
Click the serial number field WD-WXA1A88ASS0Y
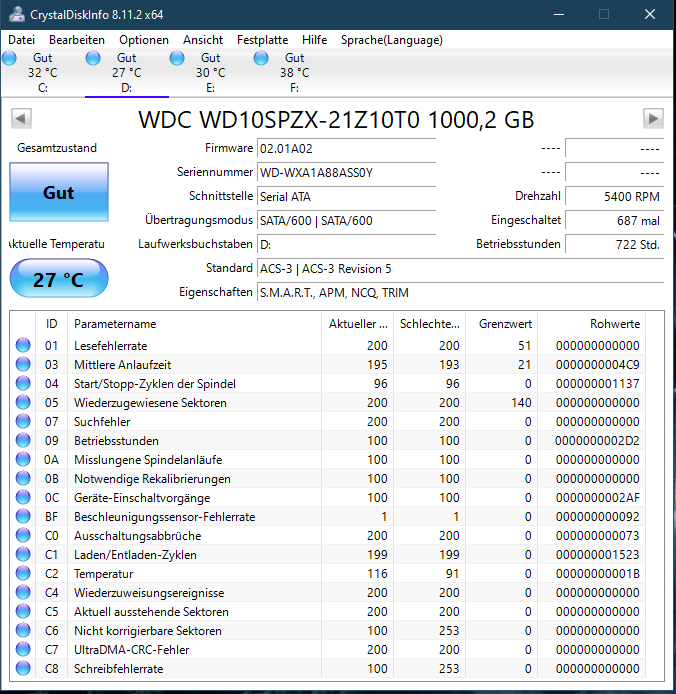[347, 173]
